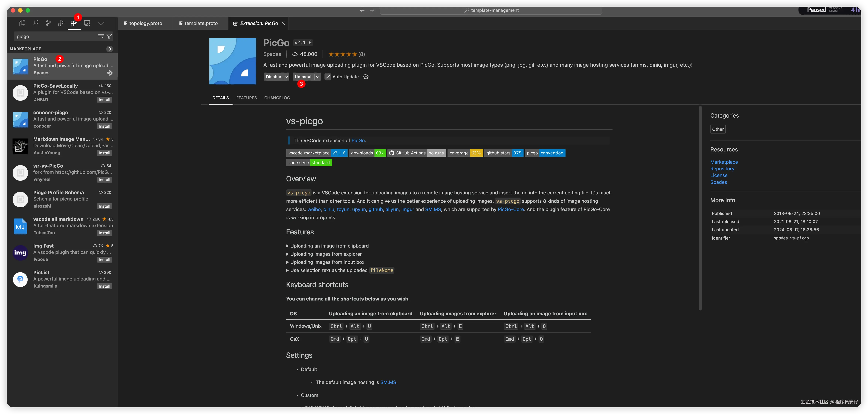The image size is (868, 414).
Task: Switch to the template.proto editor tab
Action: coord(201,23)
